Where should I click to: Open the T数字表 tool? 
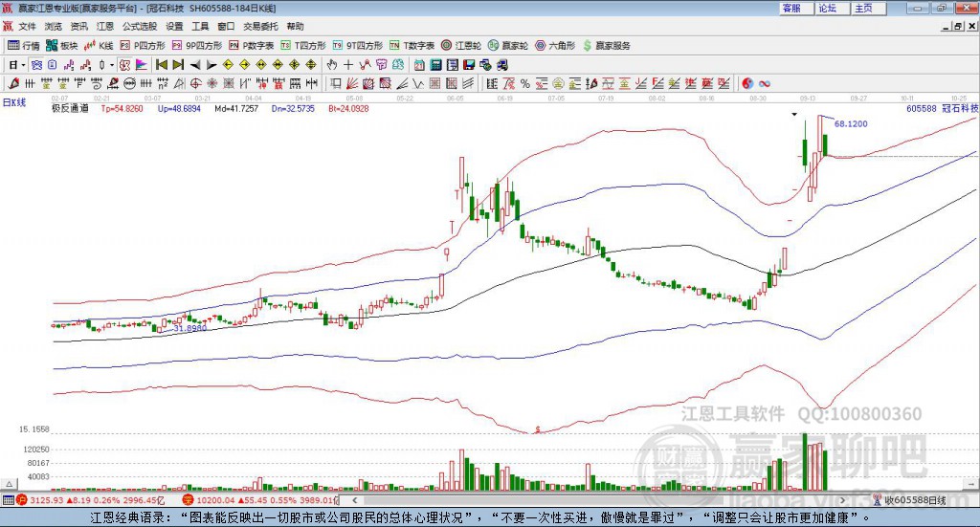[x=412, y=46]
